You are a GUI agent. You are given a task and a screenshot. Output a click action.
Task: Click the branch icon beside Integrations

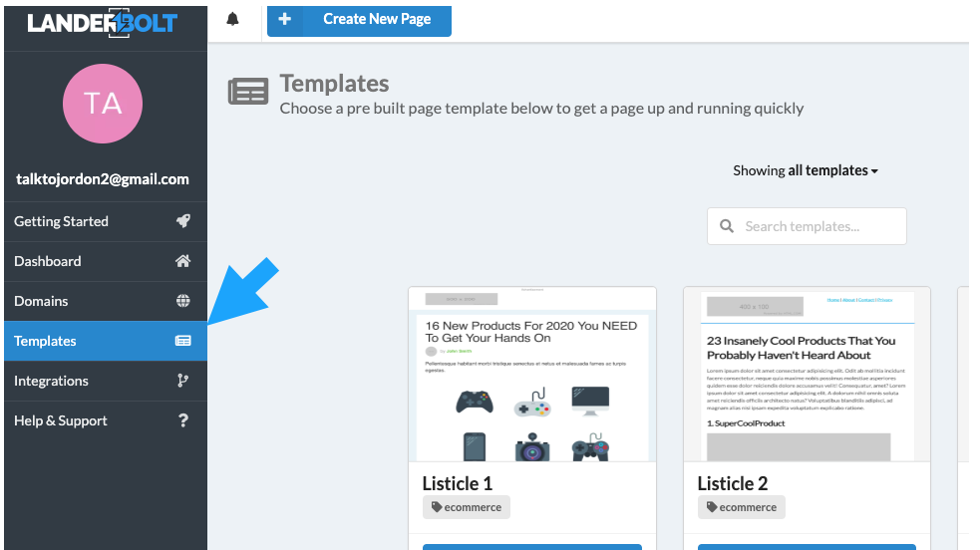pos(183,381)
